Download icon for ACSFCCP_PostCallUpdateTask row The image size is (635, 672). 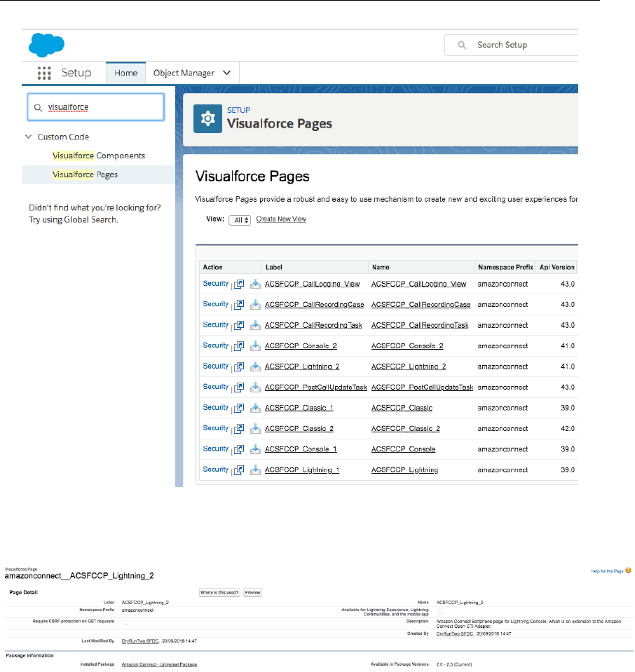(255, 387)
